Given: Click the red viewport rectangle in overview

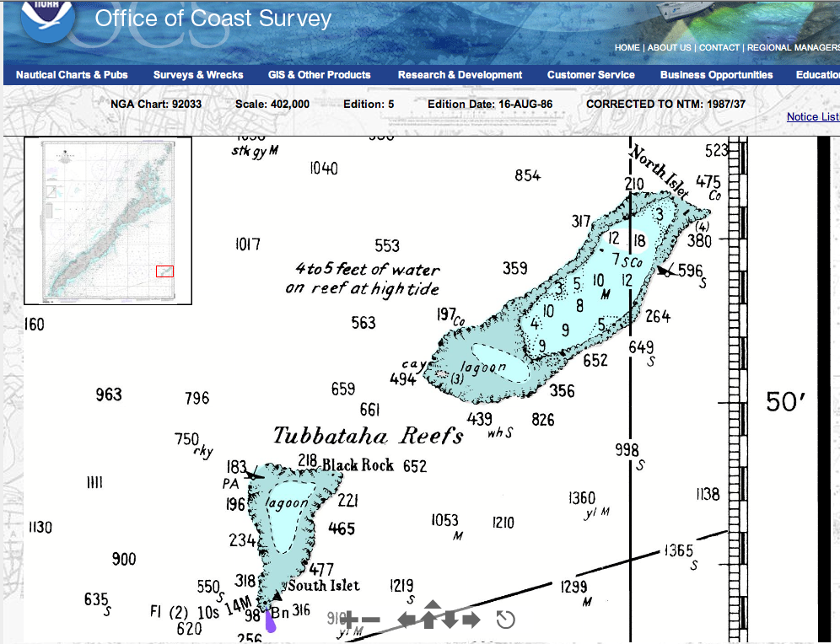Looking at the screenshot, I should [x=164, y=271].
